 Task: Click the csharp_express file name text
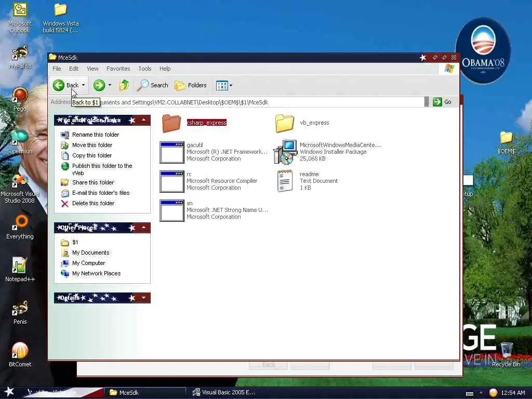click(207, 123)
